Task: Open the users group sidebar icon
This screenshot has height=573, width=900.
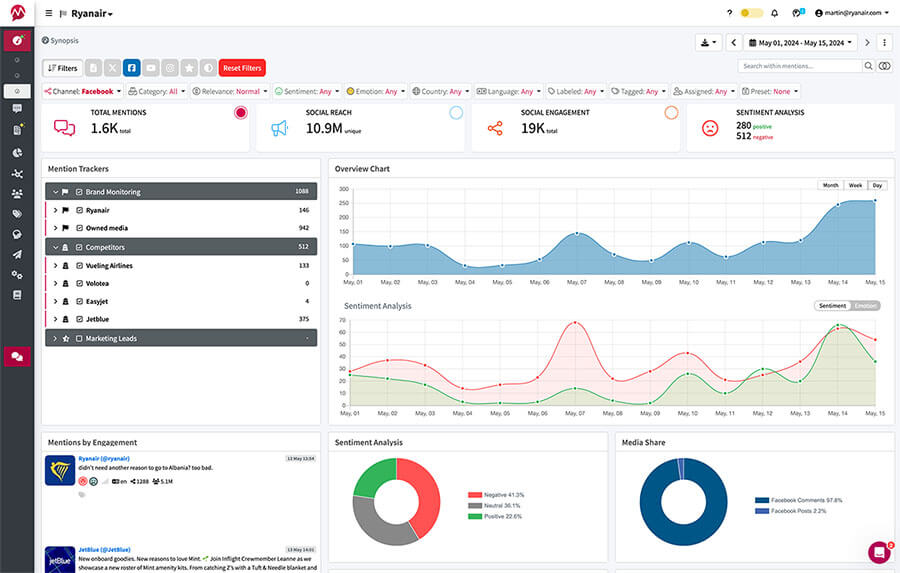Action: (17, 193)
